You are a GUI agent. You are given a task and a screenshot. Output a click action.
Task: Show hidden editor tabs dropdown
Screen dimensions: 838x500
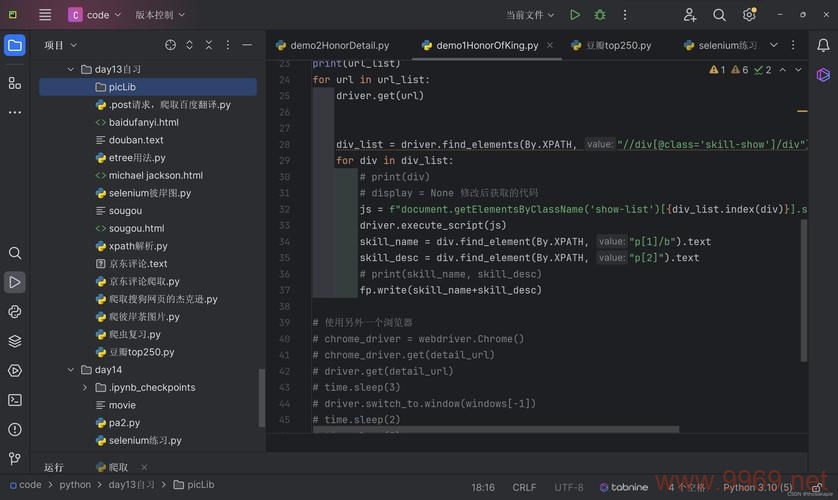tap(774, 45)
